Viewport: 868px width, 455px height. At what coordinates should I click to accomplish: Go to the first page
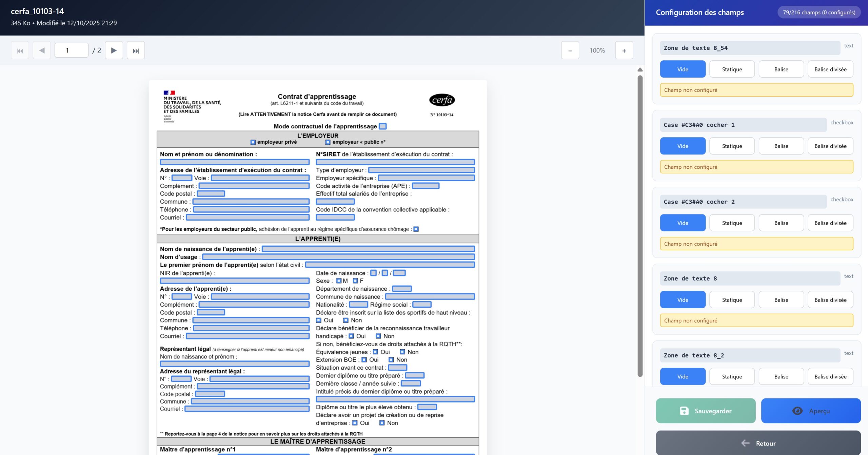[x=20, y=50]
